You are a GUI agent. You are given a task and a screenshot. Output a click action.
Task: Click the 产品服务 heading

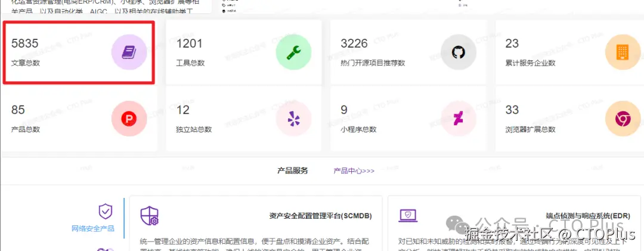292,171
